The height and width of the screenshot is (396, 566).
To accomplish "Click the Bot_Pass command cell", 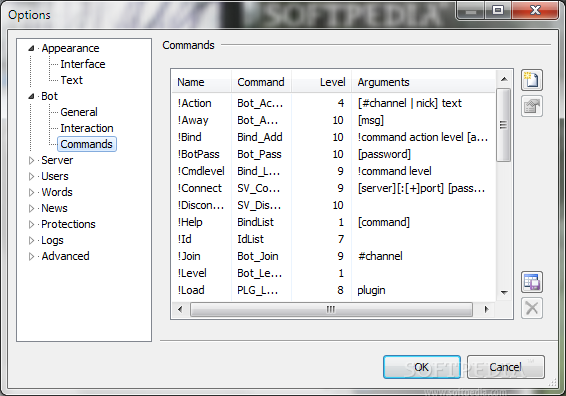I will [259, 154].
